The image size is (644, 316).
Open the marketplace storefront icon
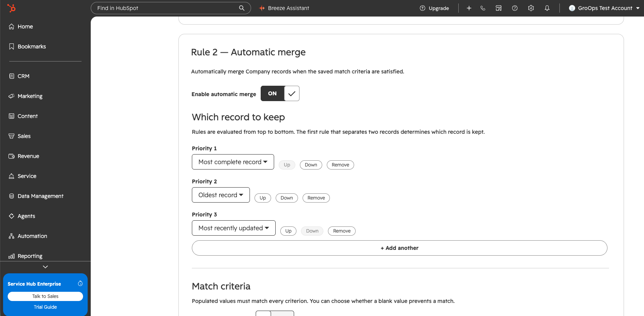[x=499, y=8]
